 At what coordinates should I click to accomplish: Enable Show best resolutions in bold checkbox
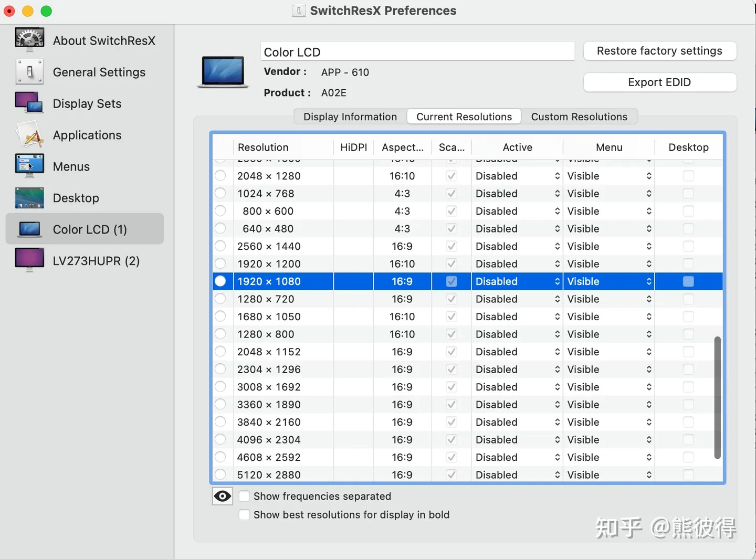click(x=244, y=514)
